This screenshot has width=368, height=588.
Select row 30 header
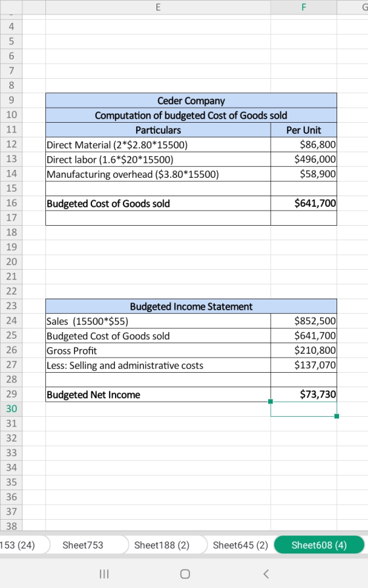coord(11,409)
